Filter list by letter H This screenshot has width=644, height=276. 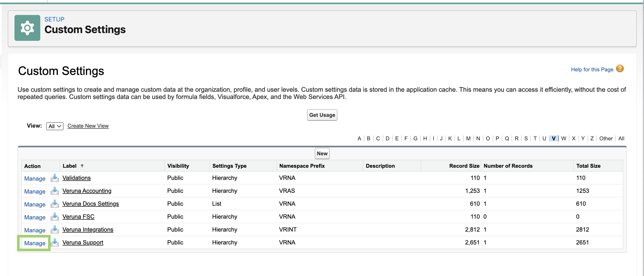point(425,139)
